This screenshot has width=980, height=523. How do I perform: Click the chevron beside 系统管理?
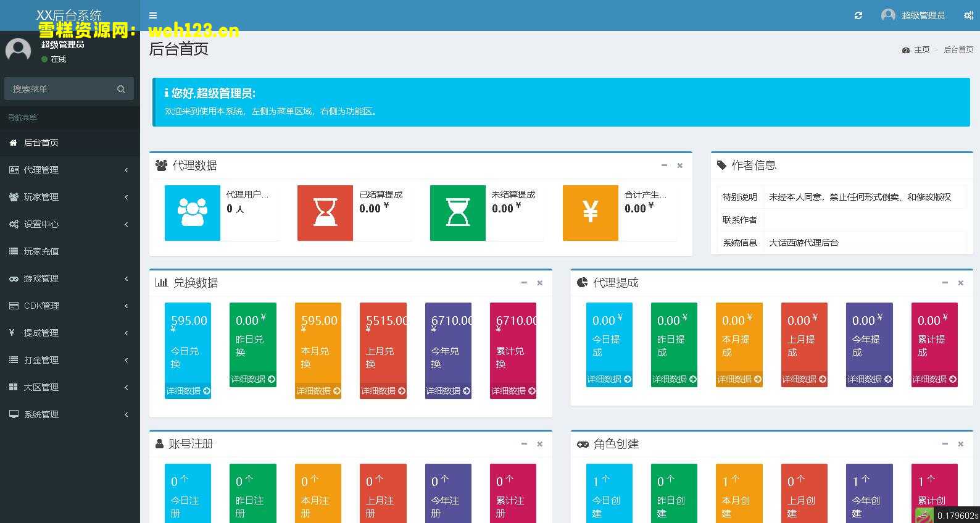(127, 414)
